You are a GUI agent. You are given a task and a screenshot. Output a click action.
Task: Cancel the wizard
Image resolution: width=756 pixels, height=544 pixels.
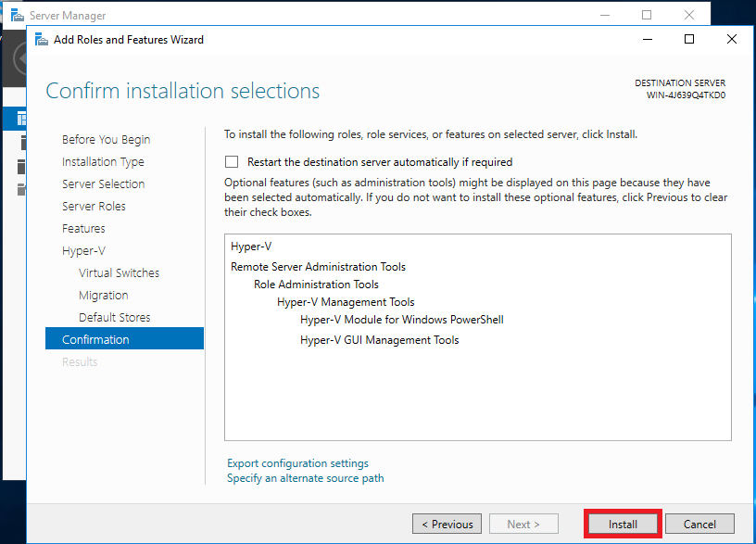tap(699, 525)
